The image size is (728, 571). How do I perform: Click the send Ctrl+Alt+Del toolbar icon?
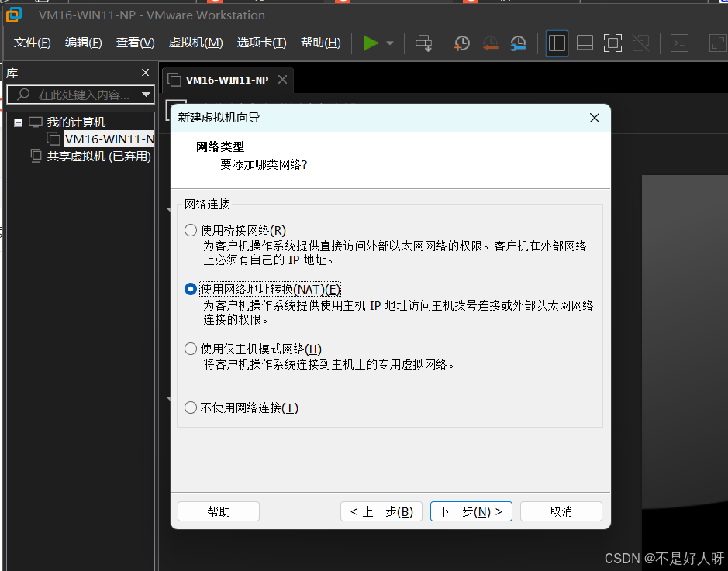click(x=423, y=43)
